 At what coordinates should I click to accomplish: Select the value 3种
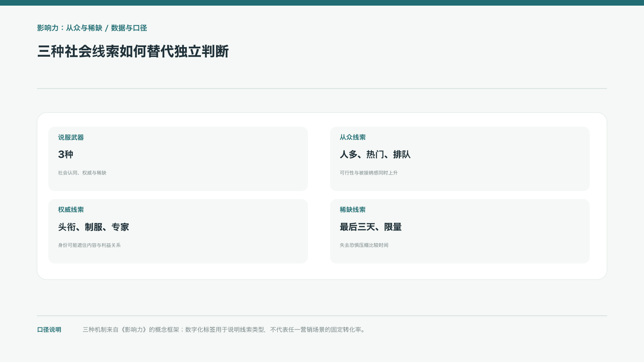(x=66, y=154)
